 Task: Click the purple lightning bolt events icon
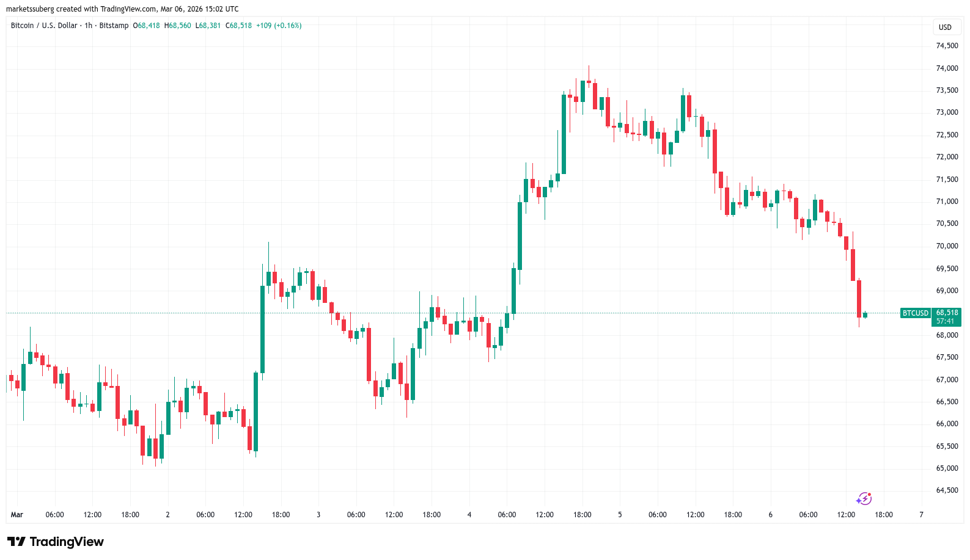pyautogui.click(x=864, y=499)
